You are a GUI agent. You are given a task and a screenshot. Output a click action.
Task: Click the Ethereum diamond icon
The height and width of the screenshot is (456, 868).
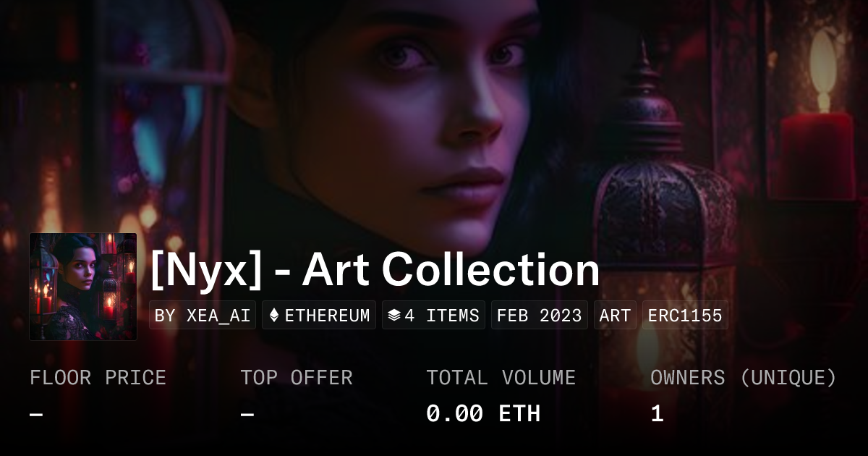point(274,316)
